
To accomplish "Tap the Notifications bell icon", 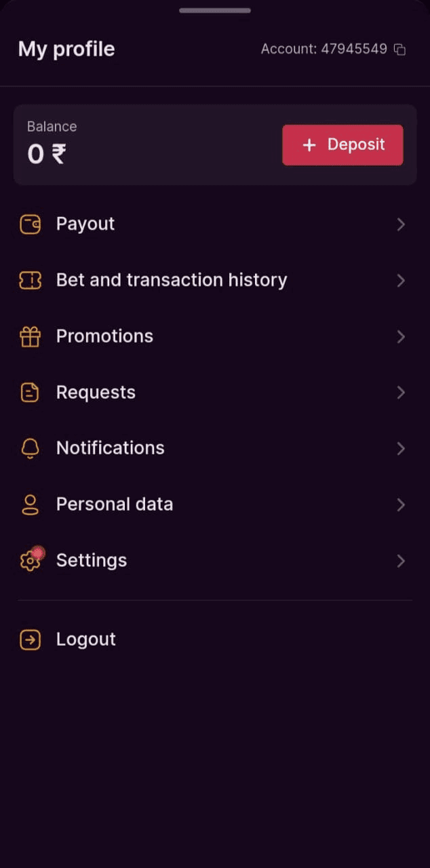I will [30, 448].
